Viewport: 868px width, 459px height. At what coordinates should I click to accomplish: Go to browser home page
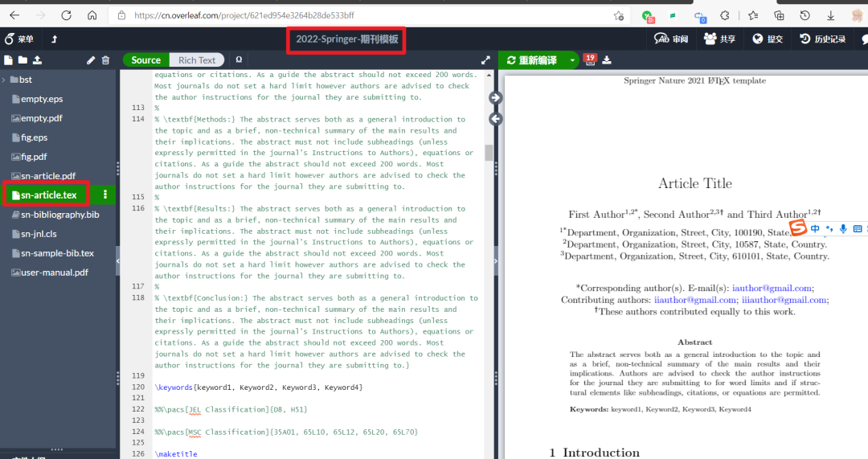coord(92,15)
